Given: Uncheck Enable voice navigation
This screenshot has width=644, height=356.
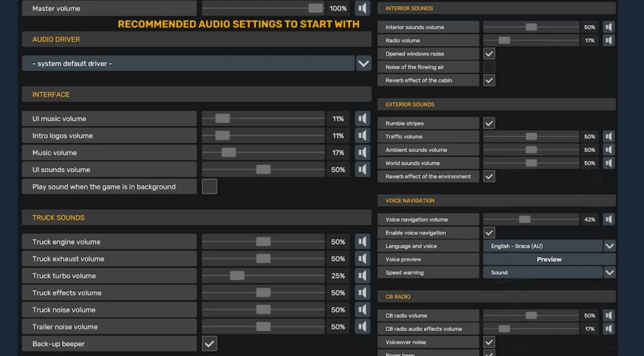Looking at the screenshot, I should 489,233.
